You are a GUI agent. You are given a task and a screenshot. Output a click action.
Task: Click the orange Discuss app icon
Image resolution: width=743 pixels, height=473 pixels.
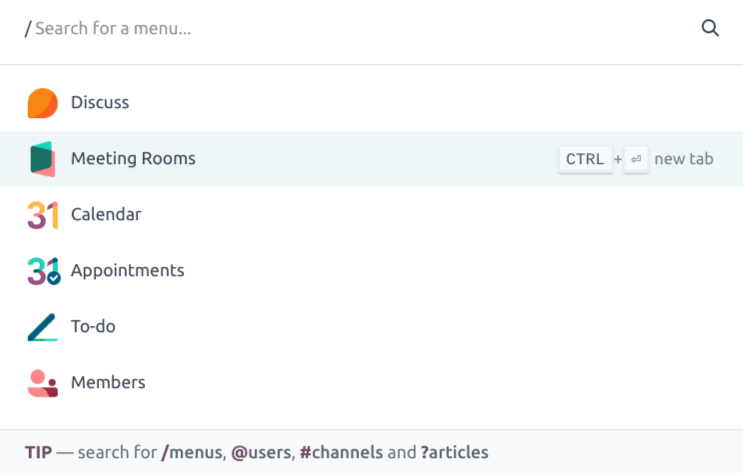click(x=42, y=103)
